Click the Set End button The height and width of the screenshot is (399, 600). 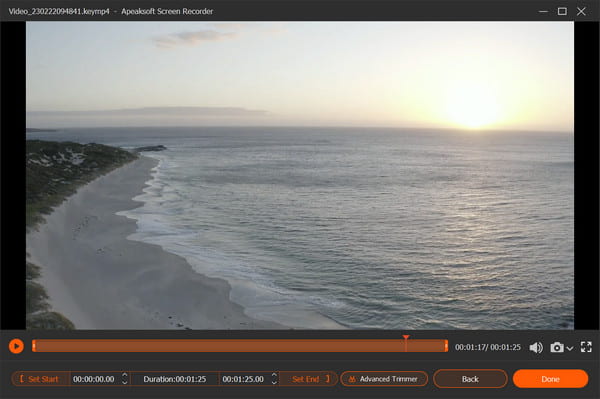tap(310, 379)
